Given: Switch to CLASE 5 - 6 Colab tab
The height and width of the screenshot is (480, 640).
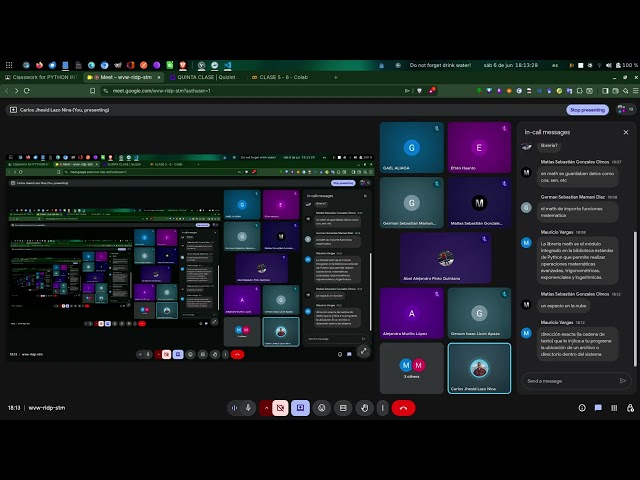Looking at the screenshot, I should [284, 77].
